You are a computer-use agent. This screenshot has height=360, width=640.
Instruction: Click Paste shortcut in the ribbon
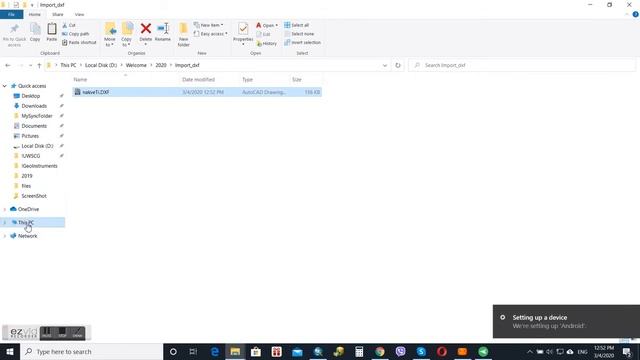point(79,42)
